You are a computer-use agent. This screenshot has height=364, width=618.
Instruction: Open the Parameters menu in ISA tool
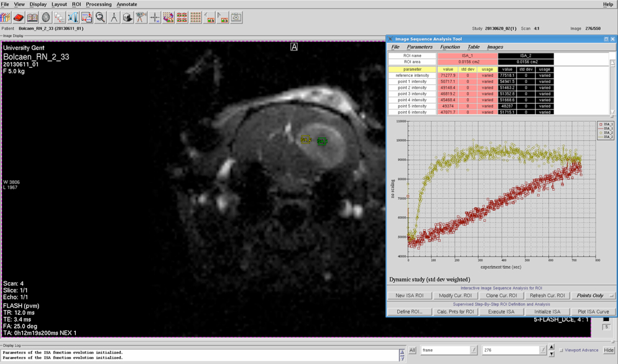click(x=420, y=47)
